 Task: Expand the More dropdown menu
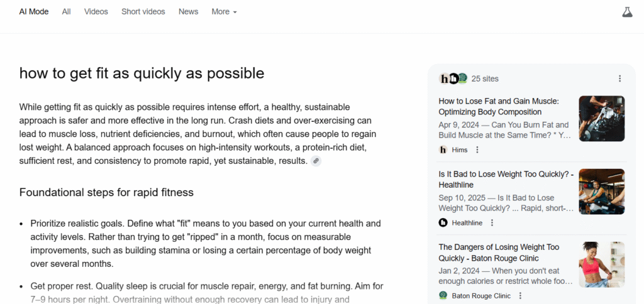click(224, 12)
